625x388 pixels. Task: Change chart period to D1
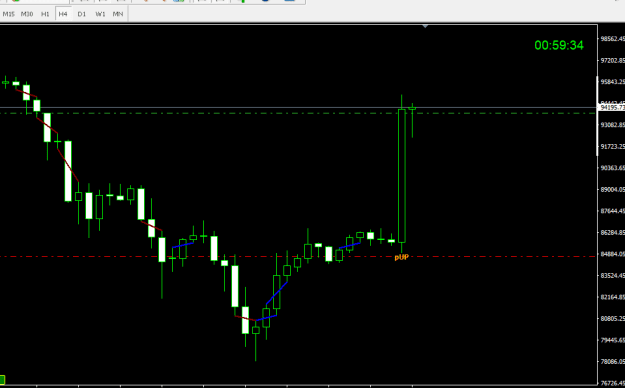click(82, 14)
